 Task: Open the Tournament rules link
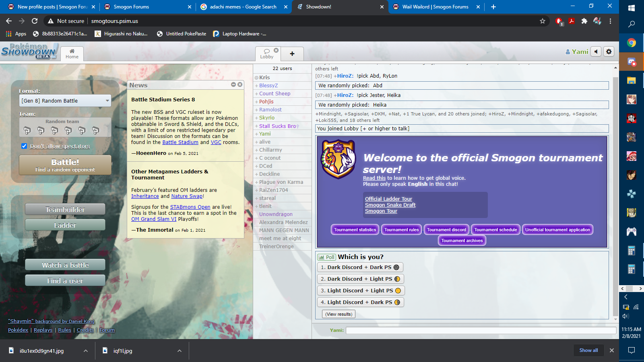tap(401, 230)
